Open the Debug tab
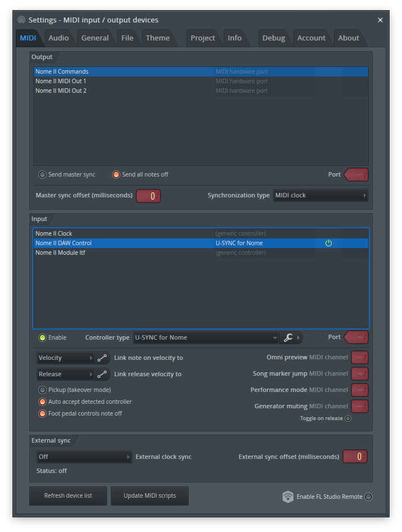Image resolution: width=402 pixels, height=532 pixels. coord(274,38)
